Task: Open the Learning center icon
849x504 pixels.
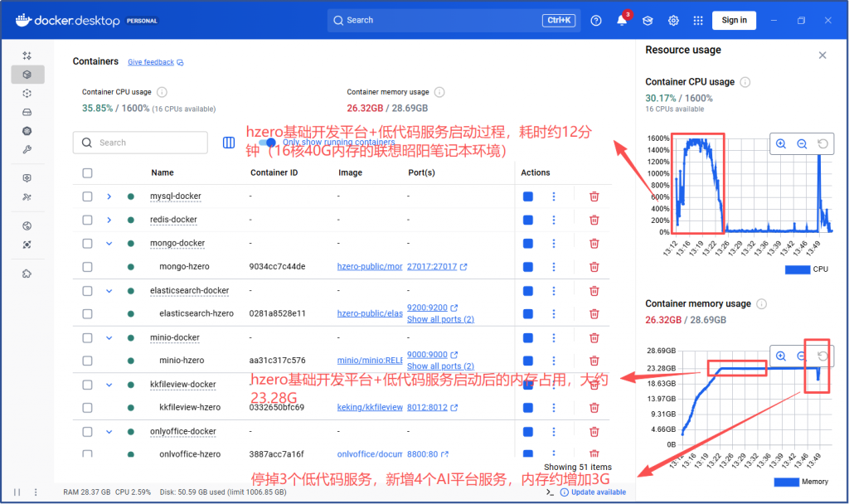Action: [x=648, y=21]
